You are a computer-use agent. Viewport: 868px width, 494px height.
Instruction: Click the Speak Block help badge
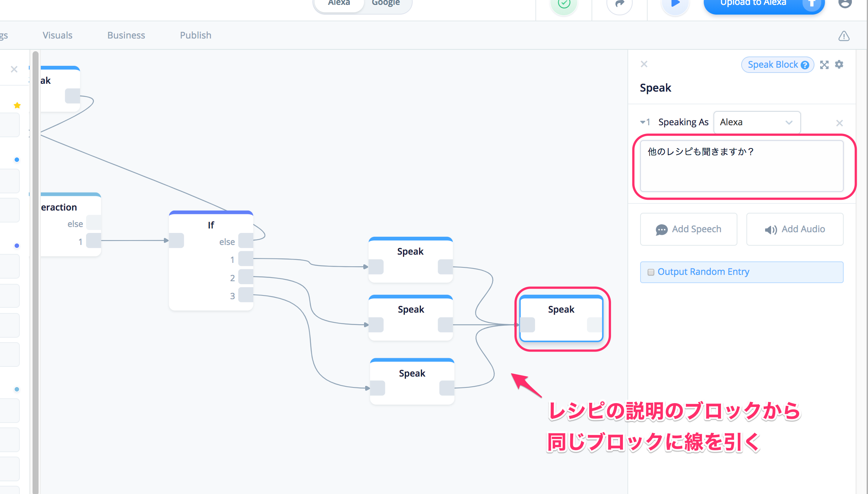(777, 65)
